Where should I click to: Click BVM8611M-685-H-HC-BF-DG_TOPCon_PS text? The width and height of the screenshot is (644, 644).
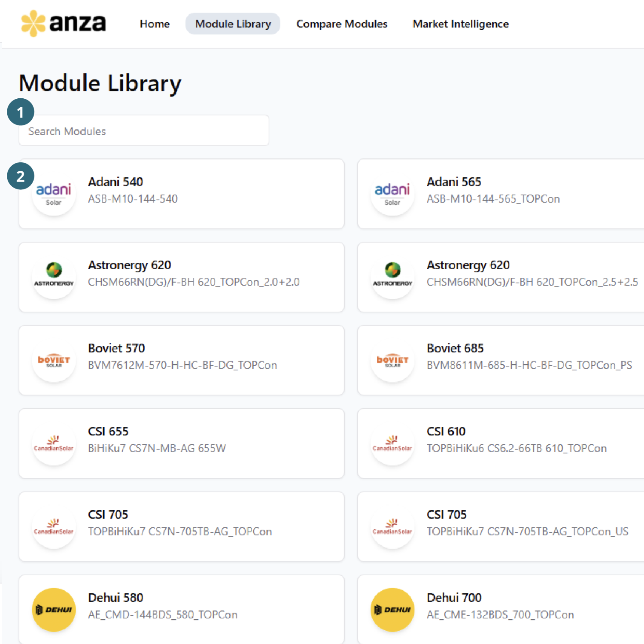[529, 365]
